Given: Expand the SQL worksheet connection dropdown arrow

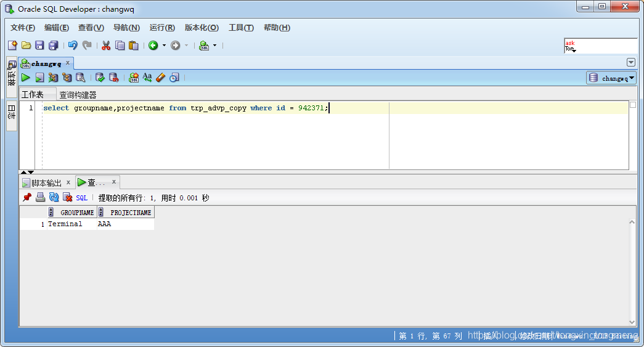Looking at the screenshot, I should (215, 46).
